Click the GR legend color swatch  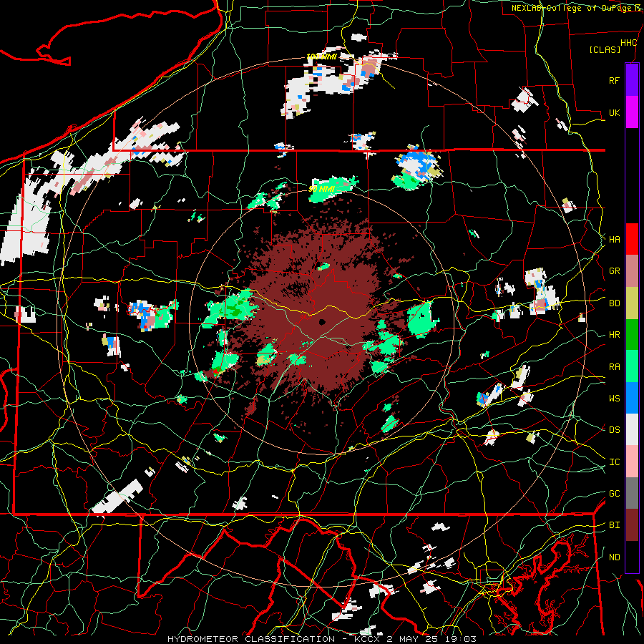[x=632, y=271]
